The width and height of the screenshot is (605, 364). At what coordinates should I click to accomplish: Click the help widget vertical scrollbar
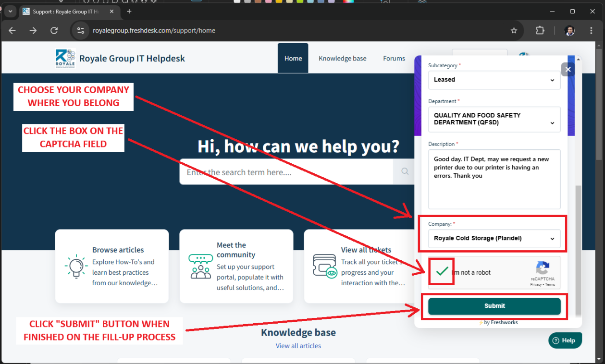[578, 250]
